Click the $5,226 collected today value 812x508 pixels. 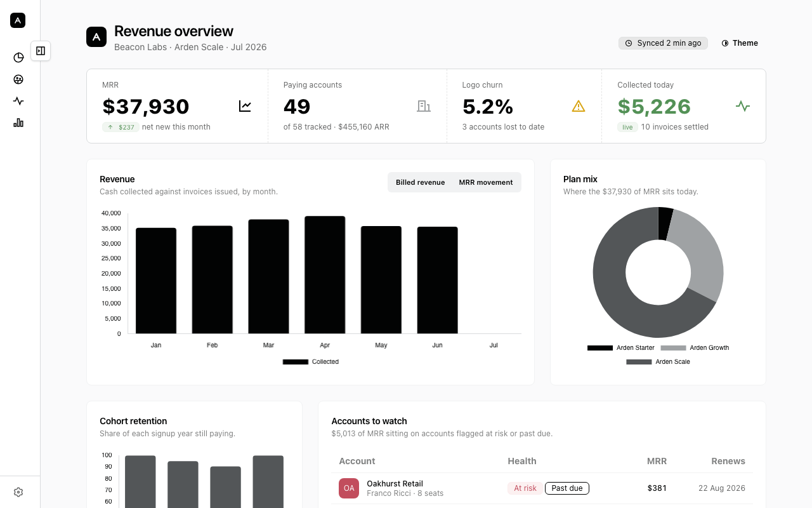coord(654,106)
